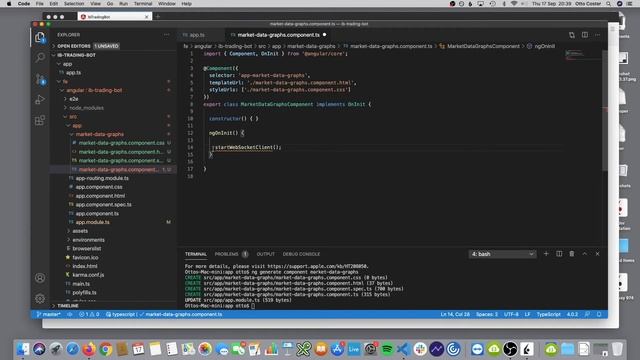Select the ibTradingBot tab in browser window
The height and width of the screenshot is (360, 640).
[x=114, y=17]
